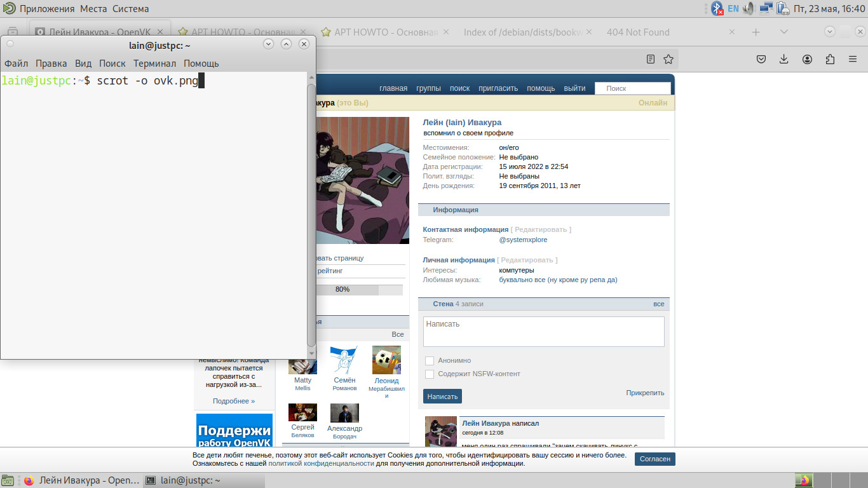Click 'помощь' navigation link
868x488 pixels.
click(541, 88)
